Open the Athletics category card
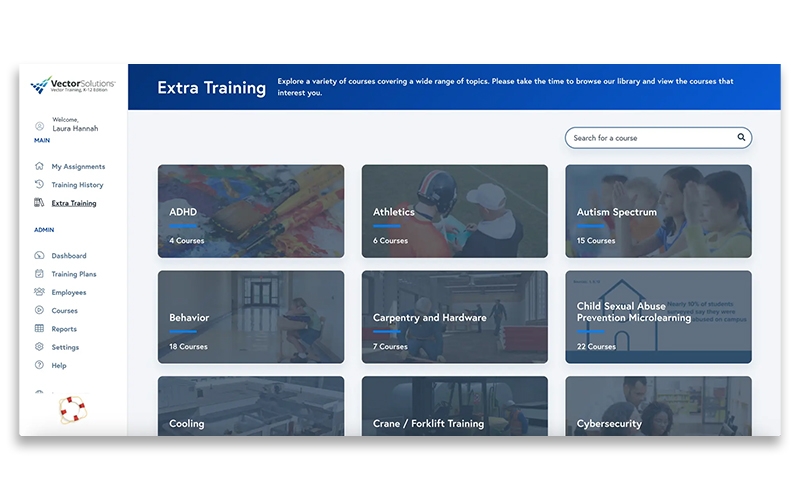The image size is (800, 500). tap(455, 211)
